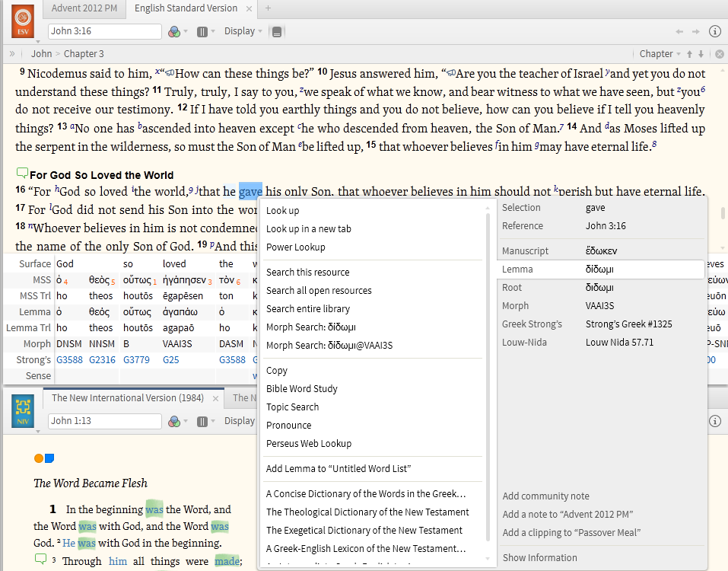Click the orange circle highlight marker in NIV

[x=39, y=458]
